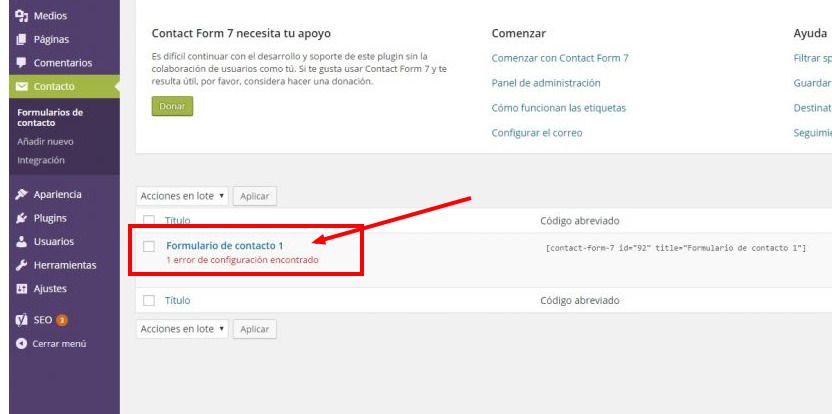Select Formularios de contacto submenu
832x414 pixels.
(x=50, y=117)
